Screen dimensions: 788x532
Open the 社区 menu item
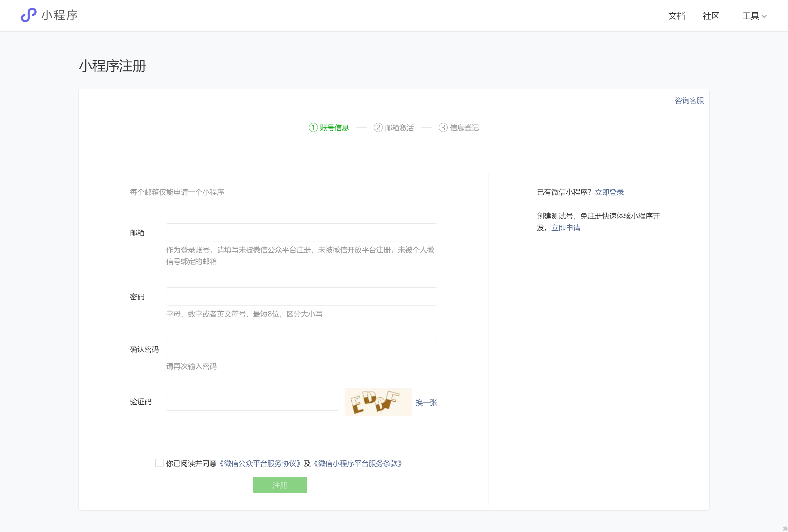pyautogui.click(x=711, y=16)
